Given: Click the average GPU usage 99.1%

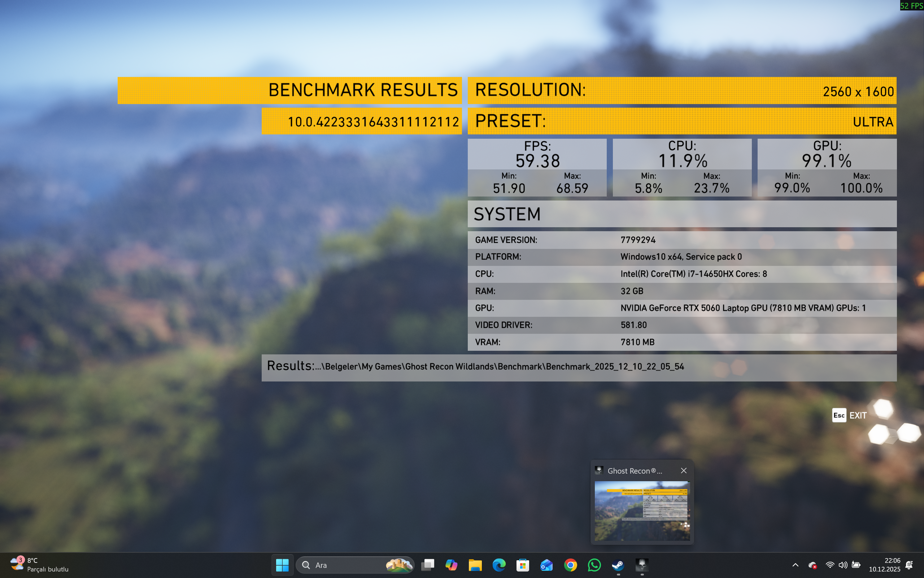Looking at the screenshot, I should tap(827, 161).
